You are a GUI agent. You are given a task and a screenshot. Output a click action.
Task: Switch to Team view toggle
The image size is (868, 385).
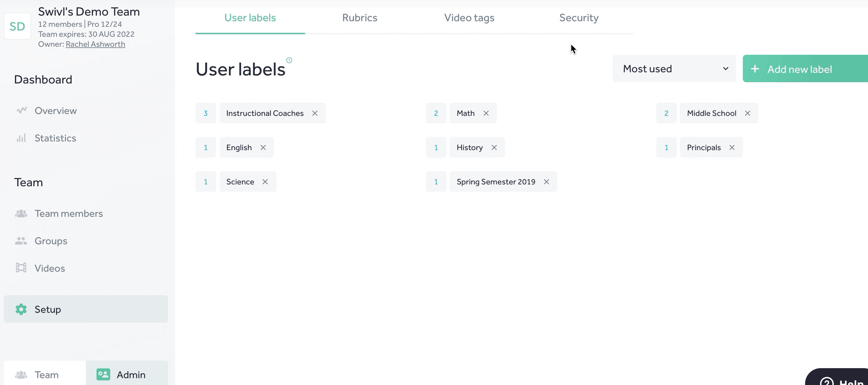coord(45,374)
